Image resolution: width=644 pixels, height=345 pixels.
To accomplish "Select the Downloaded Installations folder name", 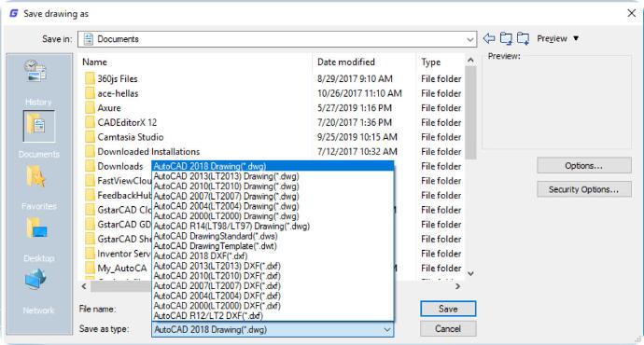I will pos(148,152).
